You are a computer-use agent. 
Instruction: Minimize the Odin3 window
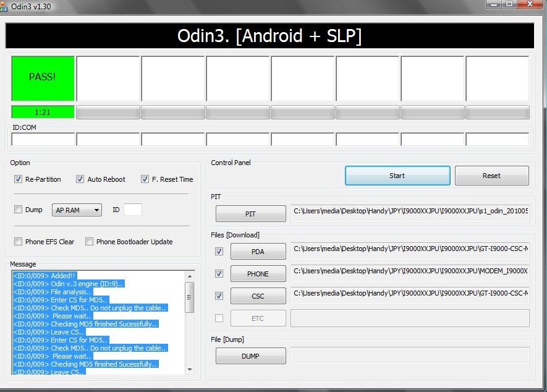tap(494, 4)
